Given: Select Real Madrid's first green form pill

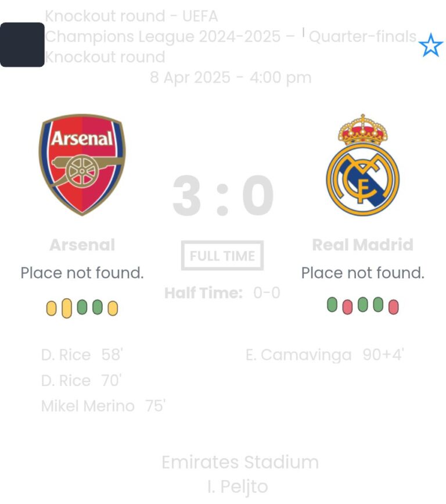Looking at the screenshot, I should coord(332,305).
